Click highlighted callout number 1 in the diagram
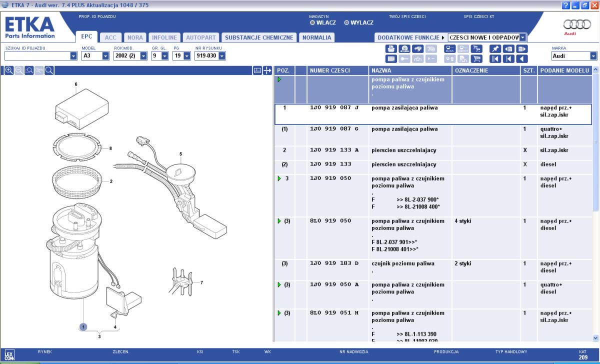This screenshot has height=364, width=600. tap(83, 327)
